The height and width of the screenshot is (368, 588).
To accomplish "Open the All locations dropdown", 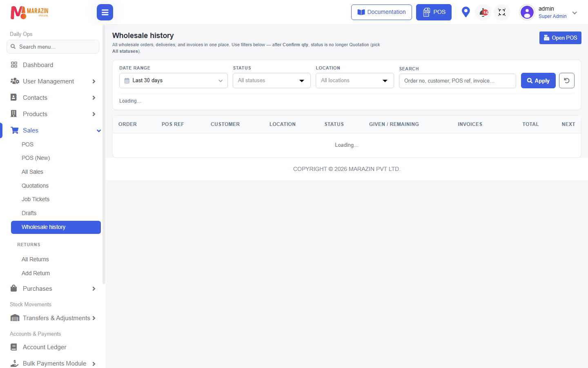I will coord(355,81).
